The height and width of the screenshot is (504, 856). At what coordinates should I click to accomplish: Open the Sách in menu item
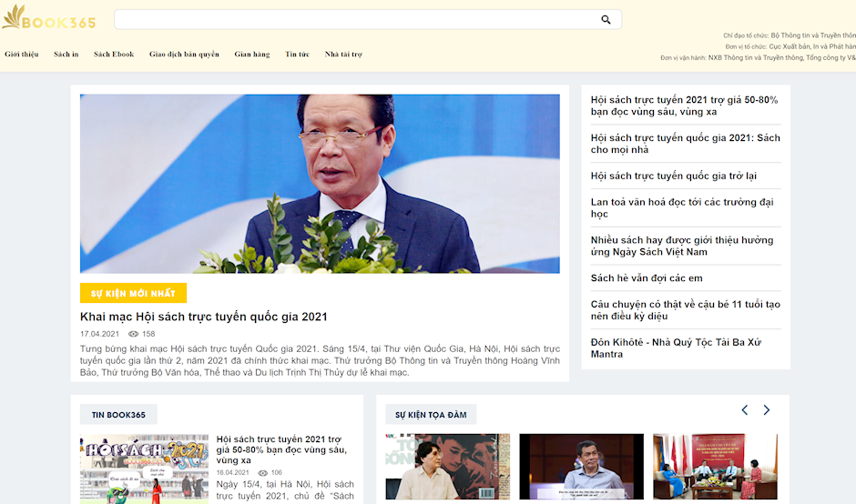66,55
